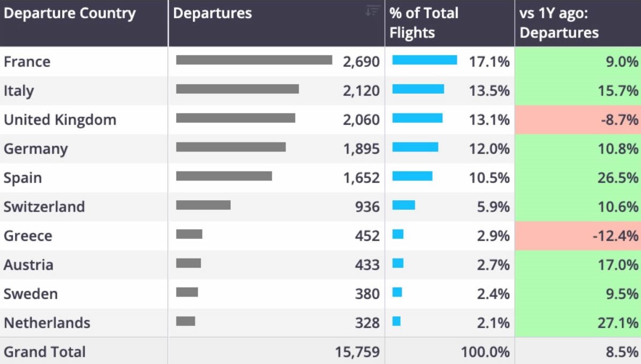Click the Spain gray departures bar
Viewport: 641px width, 364px height.
pyautogui.click(x=224, y=176)
